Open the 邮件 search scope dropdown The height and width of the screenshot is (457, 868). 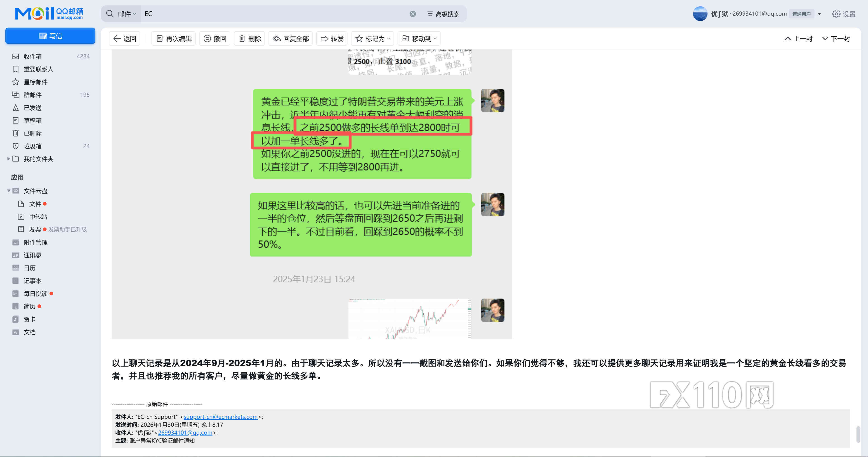(127, 14)
